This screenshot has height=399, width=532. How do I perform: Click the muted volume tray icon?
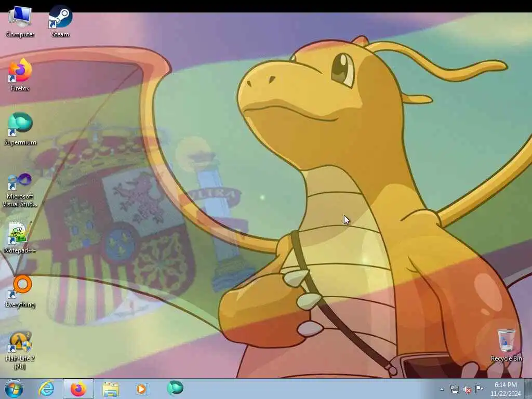tap(467, 390)
